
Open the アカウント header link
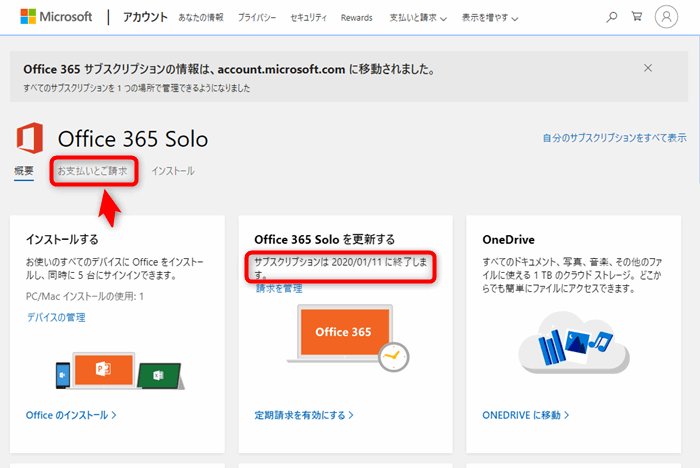click(145, 17)
